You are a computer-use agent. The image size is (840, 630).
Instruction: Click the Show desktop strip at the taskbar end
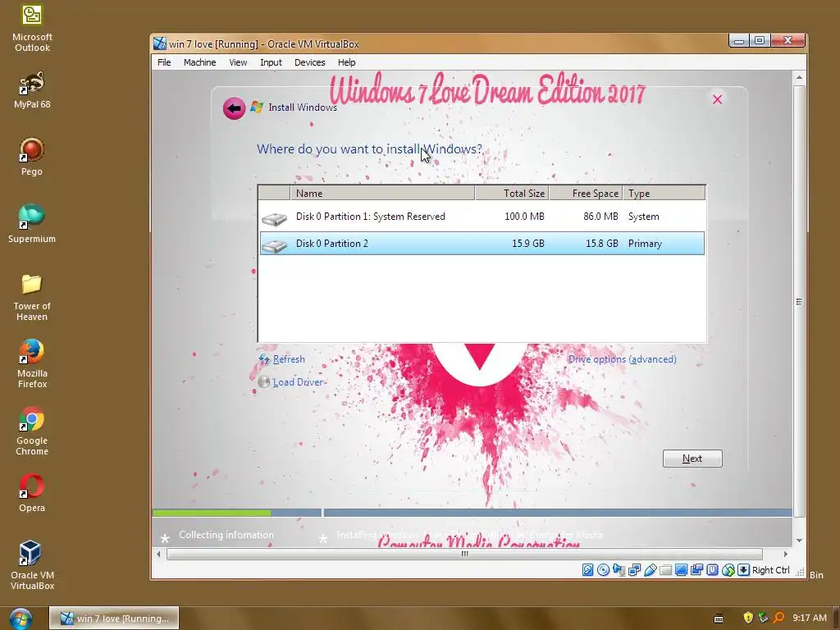(836, 619)
